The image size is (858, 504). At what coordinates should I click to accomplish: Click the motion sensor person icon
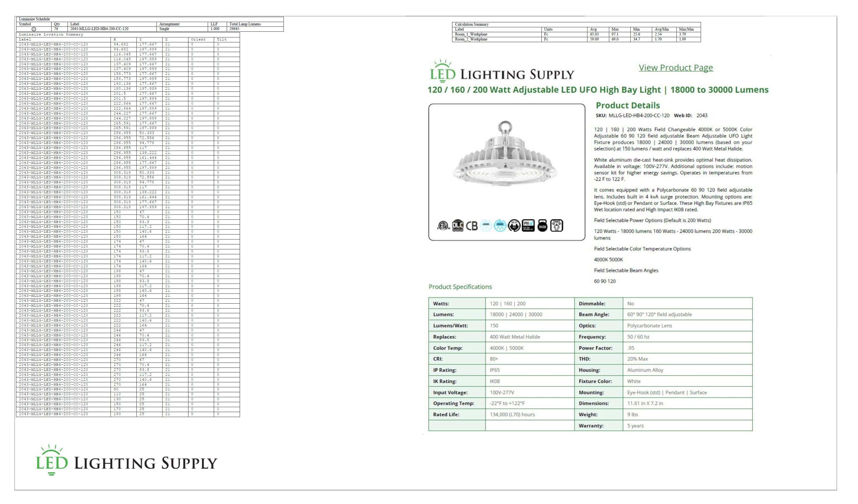(557, 226)
